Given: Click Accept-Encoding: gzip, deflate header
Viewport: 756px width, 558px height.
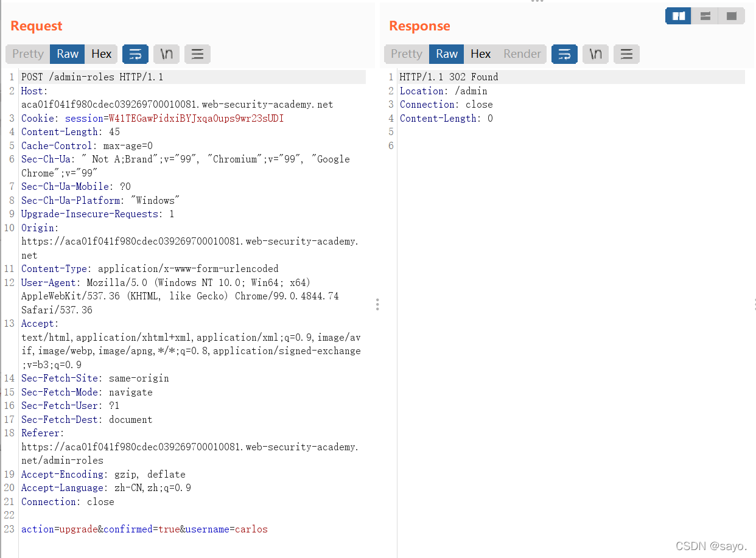Looking at the screenshot, I should point(103,475).
